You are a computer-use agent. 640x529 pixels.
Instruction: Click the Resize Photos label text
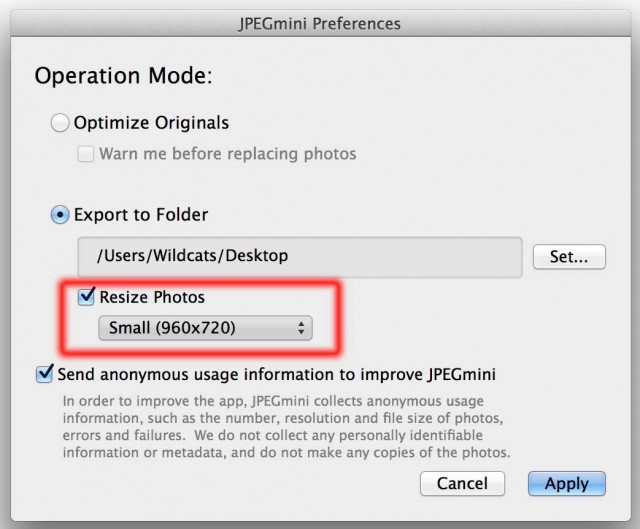click(152, 297)
